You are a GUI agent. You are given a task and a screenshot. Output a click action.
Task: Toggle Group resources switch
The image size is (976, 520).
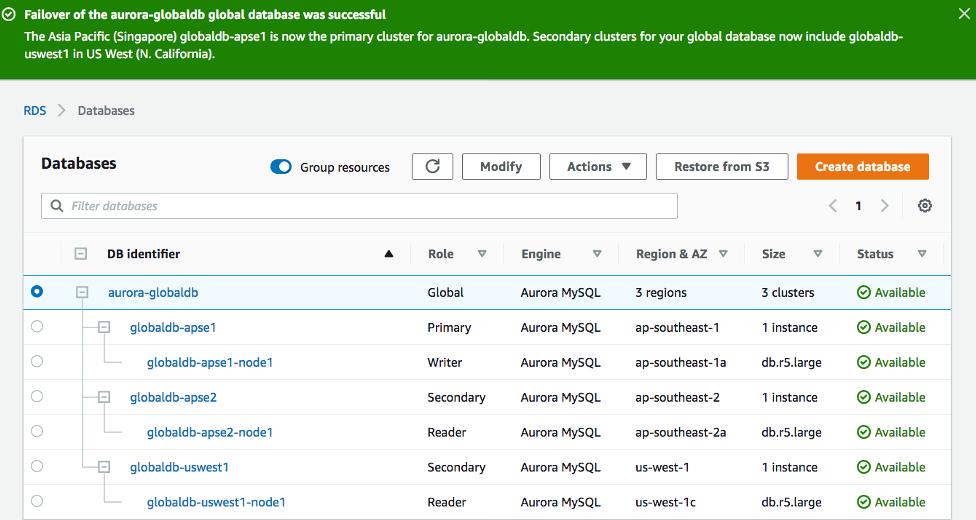point(281,167)
